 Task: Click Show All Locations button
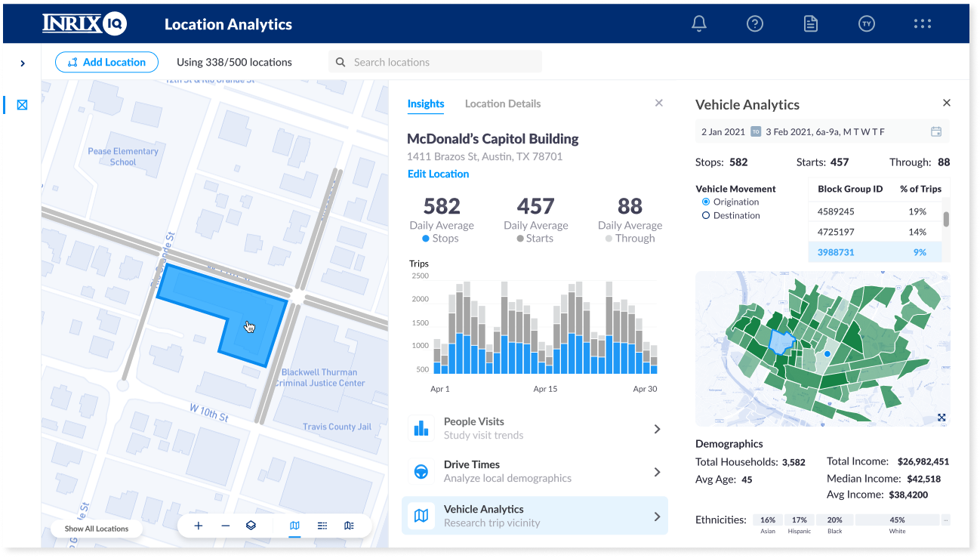click(97, 529)
